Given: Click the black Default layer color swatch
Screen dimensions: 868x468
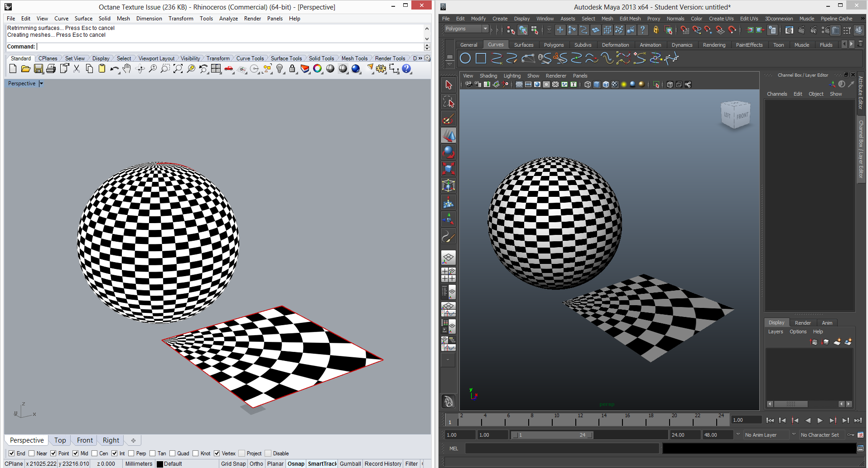Looking at the screenshot, I should pos(159,464).
